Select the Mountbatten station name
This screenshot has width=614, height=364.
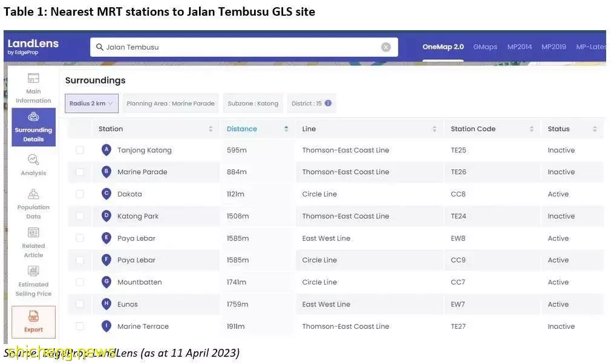(139, 282)
